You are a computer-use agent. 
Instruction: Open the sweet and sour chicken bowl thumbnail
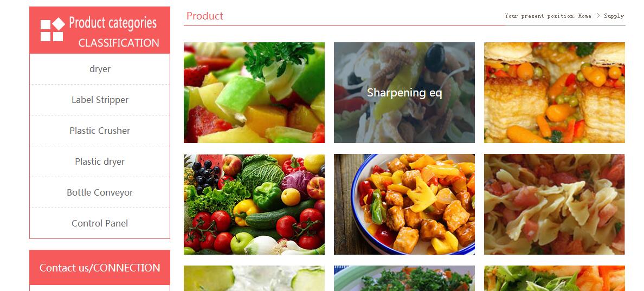point(404,204)
